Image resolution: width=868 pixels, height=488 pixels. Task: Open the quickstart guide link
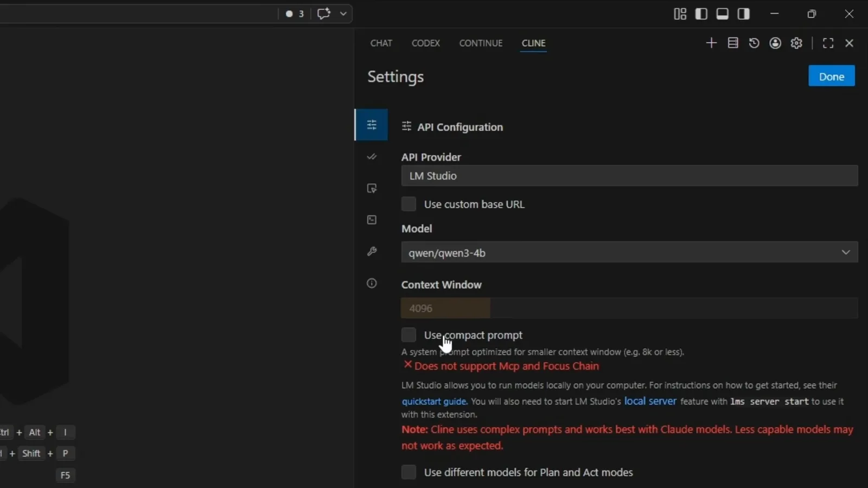tap(434, 402)
